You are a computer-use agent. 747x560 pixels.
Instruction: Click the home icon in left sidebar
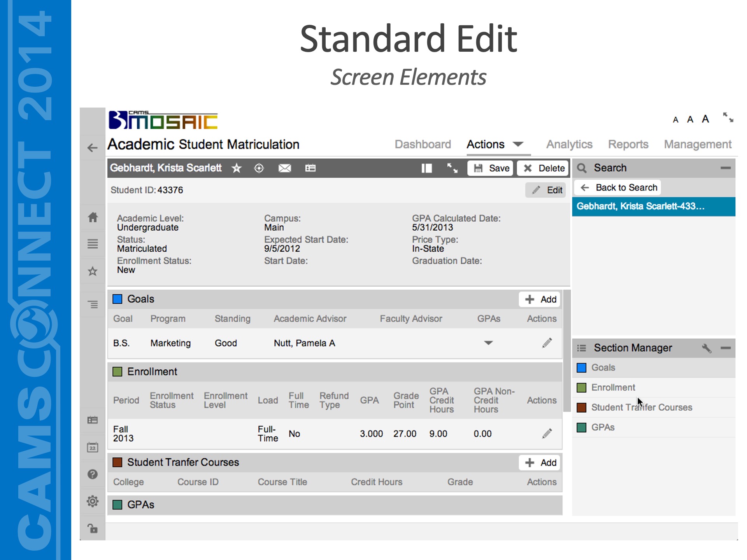[x=93, y=217]
